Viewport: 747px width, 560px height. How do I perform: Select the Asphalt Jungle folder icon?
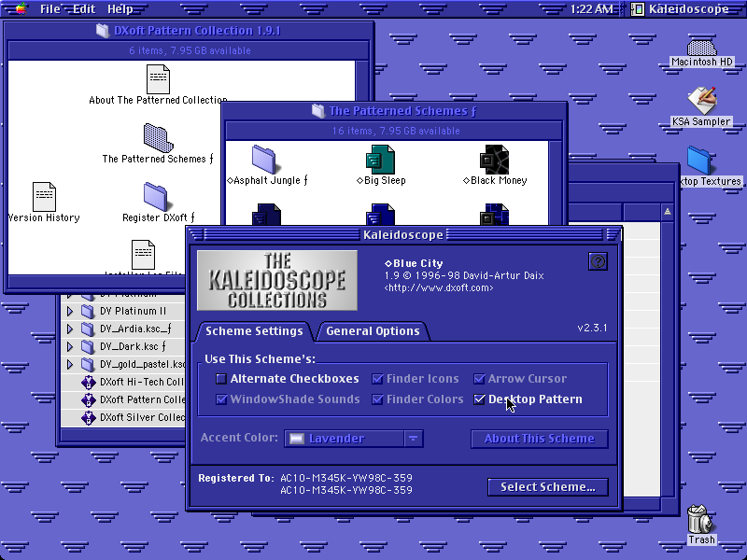point(263,160)
